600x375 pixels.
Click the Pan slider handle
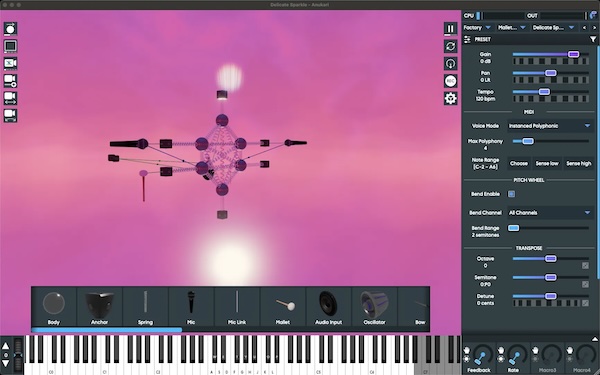pyautogui.click(x=551, y=73)
